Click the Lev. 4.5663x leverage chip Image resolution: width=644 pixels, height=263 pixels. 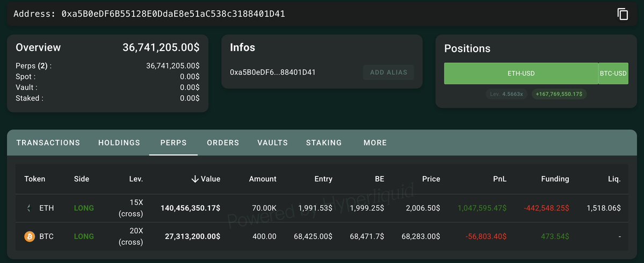click(506, 94)
